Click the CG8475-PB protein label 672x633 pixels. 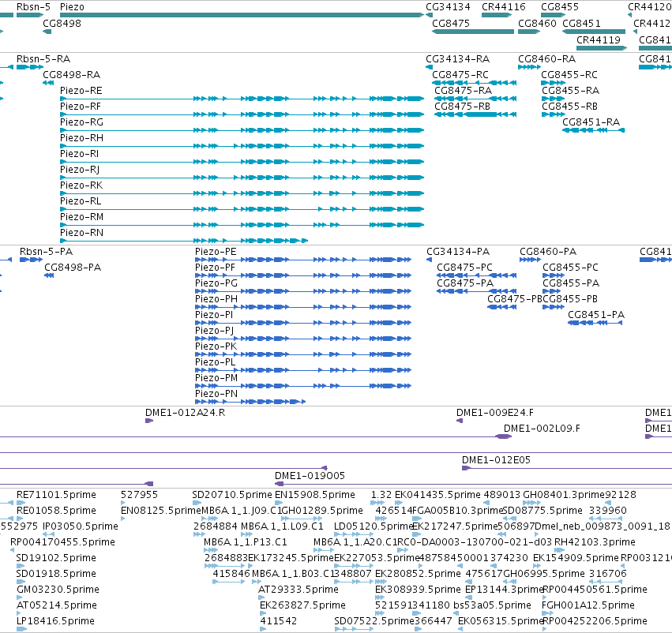[x=515, y=299]
